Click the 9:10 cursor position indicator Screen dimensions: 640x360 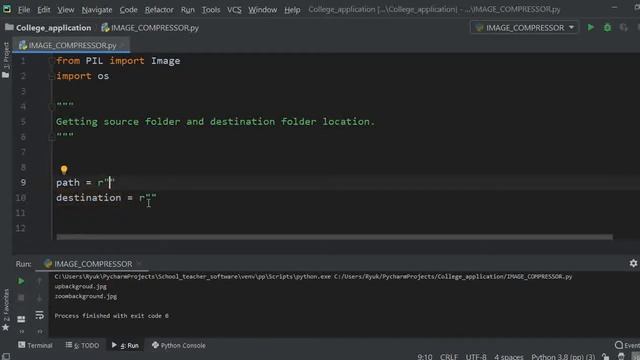coord(424,357)
